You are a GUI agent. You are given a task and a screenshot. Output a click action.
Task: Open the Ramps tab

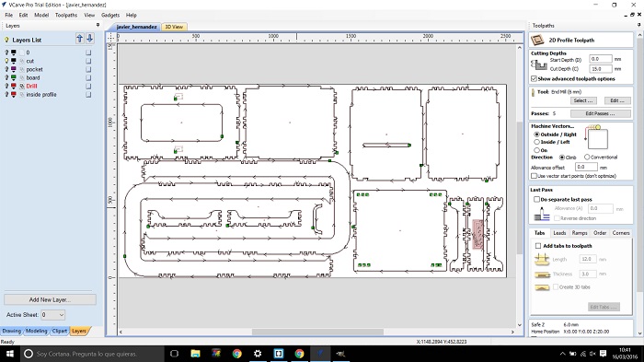click(x=580, y=233)
